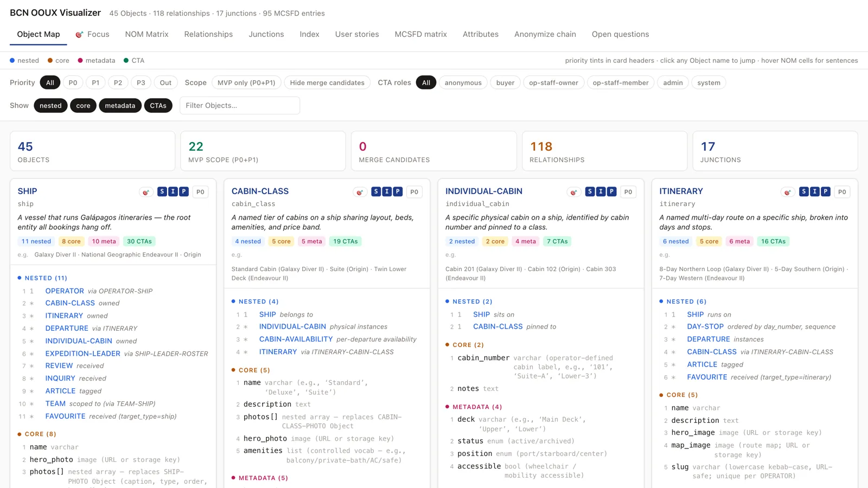This screenshot has height=488, width=868.
Task: Click the 22 MVP SCOPE summary tile
Action: point(263,151)
